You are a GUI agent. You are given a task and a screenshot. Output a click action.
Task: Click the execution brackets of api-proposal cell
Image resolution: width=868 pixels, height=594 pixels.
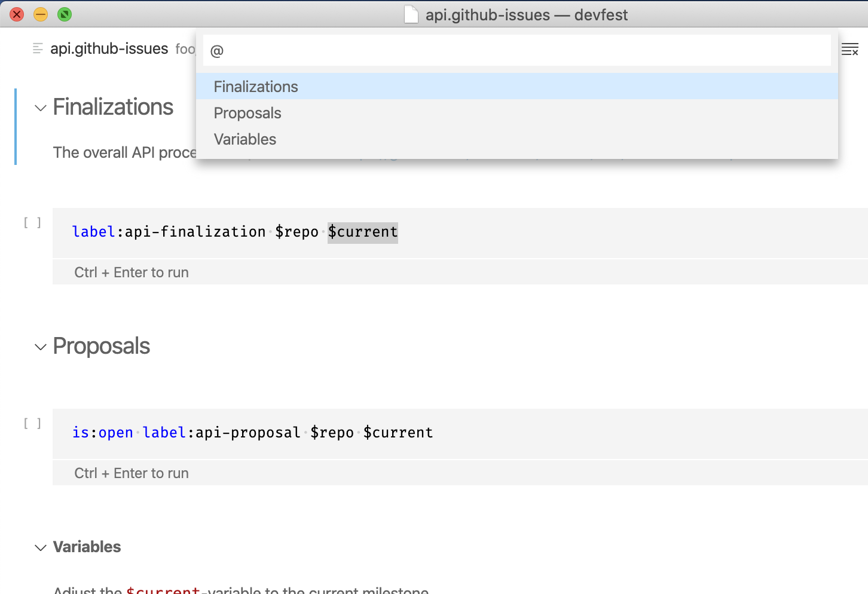32,424
